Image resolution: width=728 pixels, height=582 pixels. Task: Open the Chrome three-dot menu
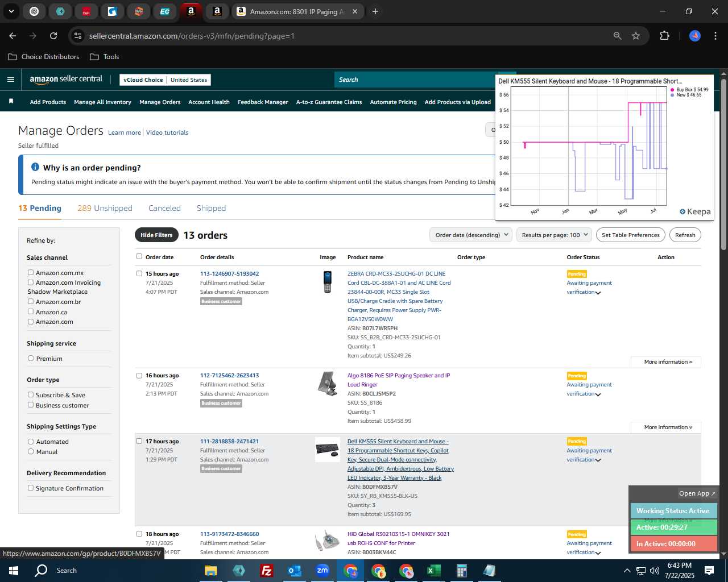click(x=714, y=36)
